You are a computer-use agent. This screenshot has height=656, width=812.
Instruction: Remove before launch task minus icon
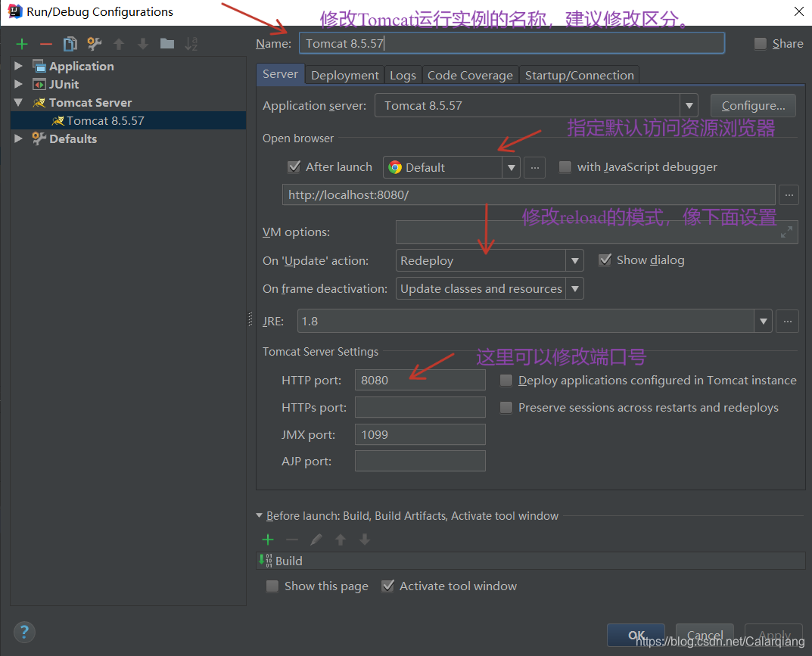(292, 539)
